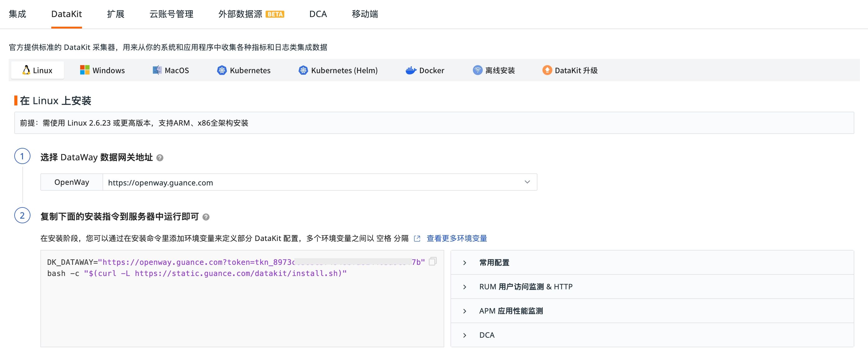Image resolution: width=868 pixels, height=356 pixels.
Task: Copy the install command with copy icon
Action: (433, 261)
